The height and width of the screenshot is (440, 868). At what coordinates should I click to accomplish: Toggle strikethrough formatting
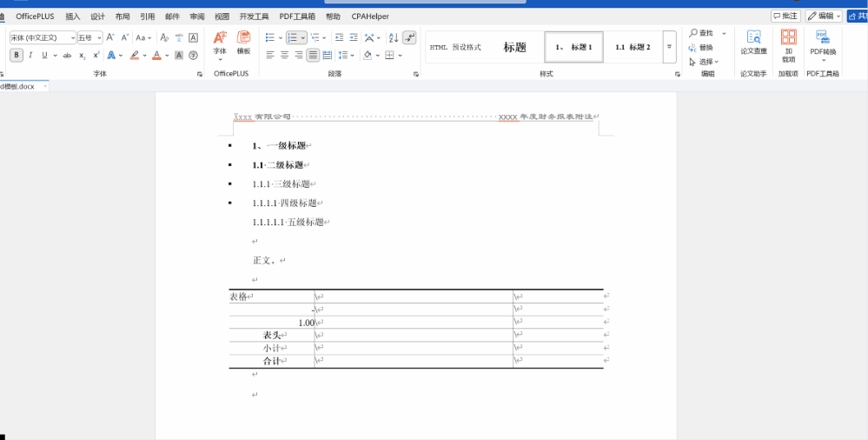tap(68, 55)
